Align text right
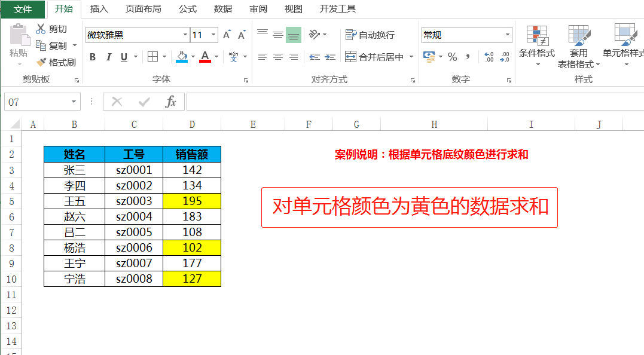The image size is (644, 355). pos(293,57)
